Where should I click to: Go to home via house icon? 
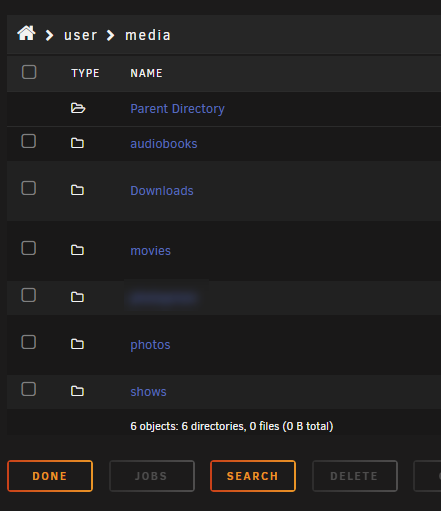pos(26,33)
